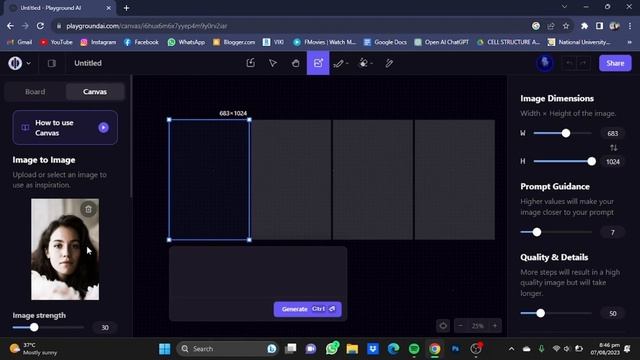Click the selected 683×1024 generation frame
The image size is (640, 360).
point(209,180)
